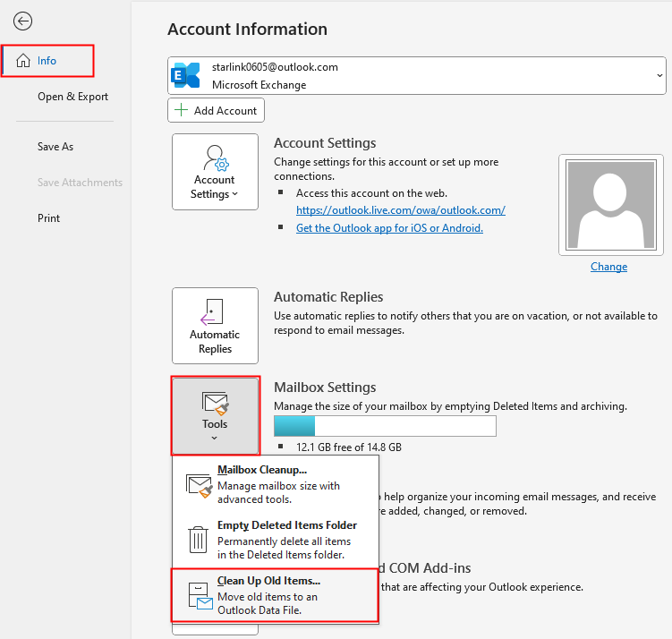Screen dimensions: 672x639
Task: Open the Open & Export tab
Action: (72, 97)
